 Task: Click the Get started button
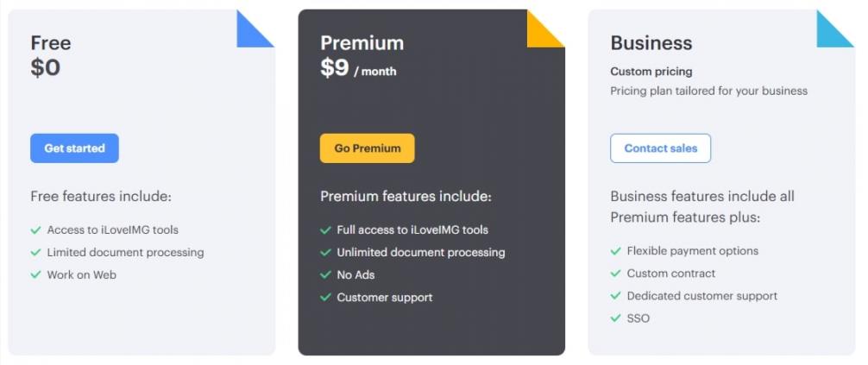pos(74,148)
